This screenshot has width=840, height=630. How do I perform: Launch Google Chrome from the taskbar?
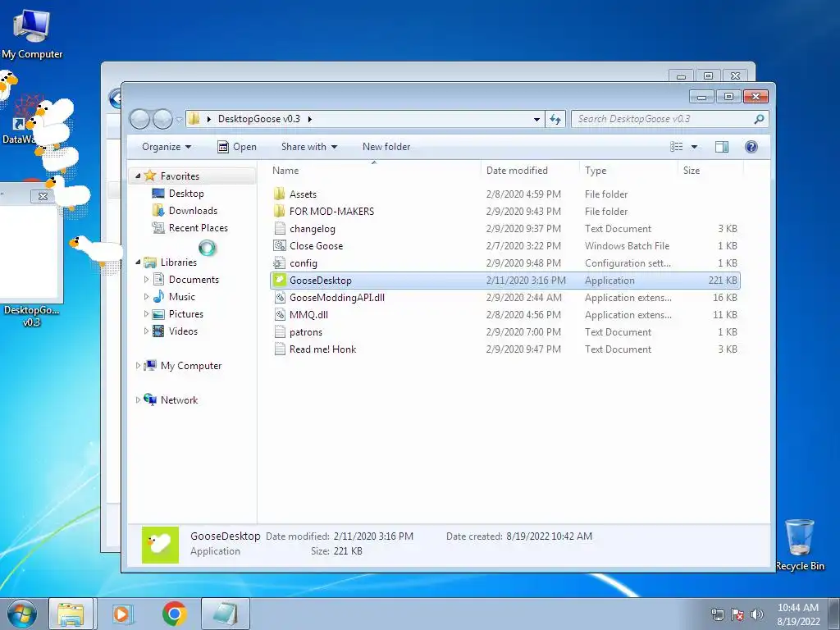coord(174,614)
